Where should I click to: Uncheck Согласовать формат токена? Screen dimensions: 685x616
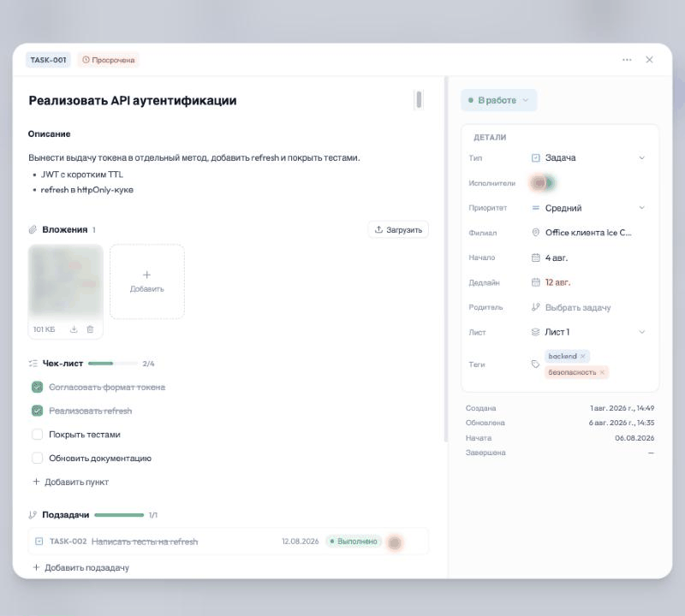click(x=37, y=388)
